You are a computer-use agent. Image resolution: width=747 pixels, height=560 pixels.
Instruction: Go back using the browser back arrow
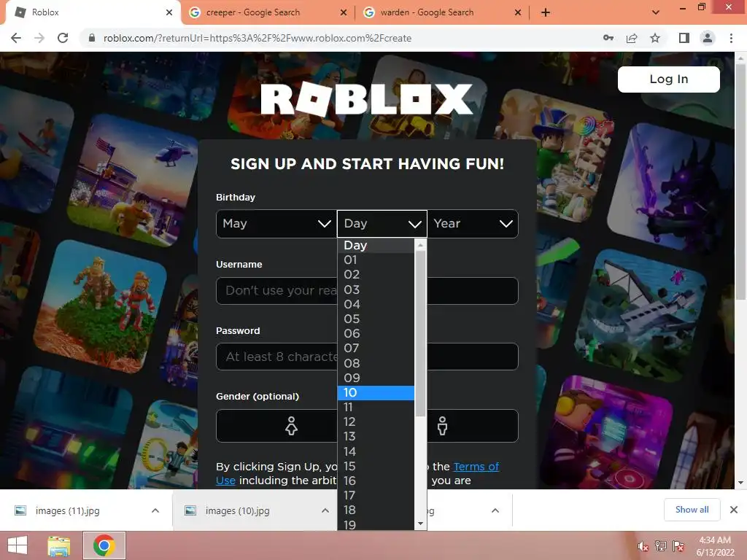click(16, 38)
